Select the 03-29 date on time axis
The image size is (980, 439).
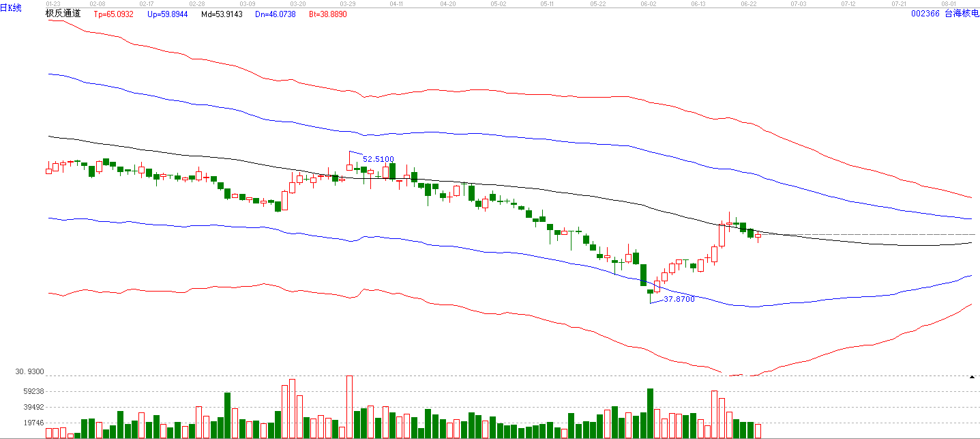[347, 3]
